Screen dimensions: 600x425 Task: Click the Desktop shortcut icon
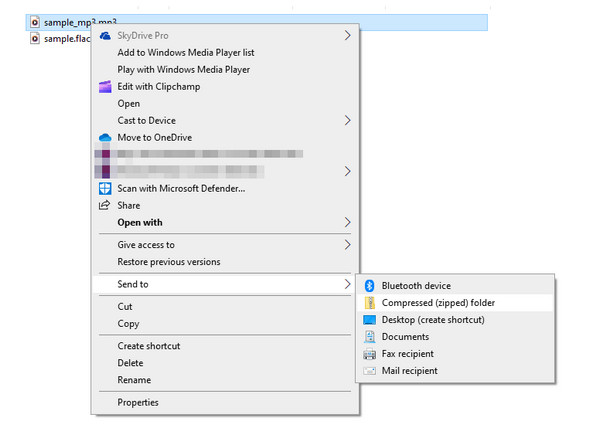(370, 320)
